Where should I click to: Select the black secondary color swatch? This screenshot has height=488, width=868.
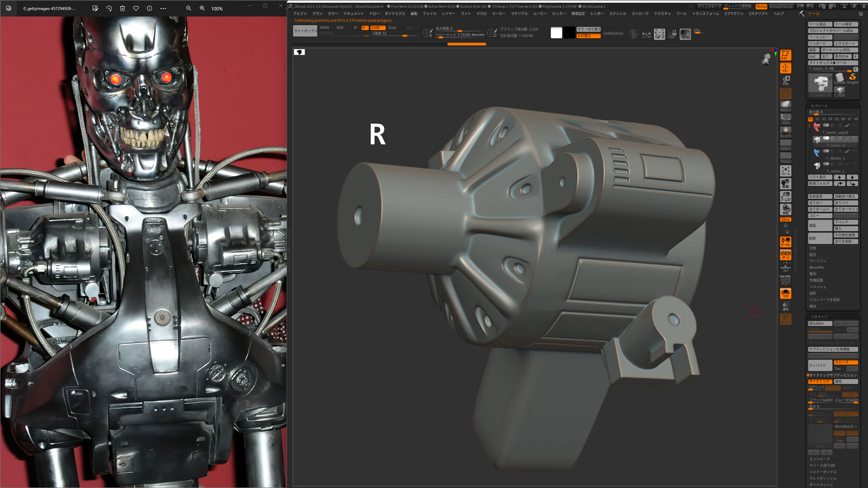click(x=569, y=33)
